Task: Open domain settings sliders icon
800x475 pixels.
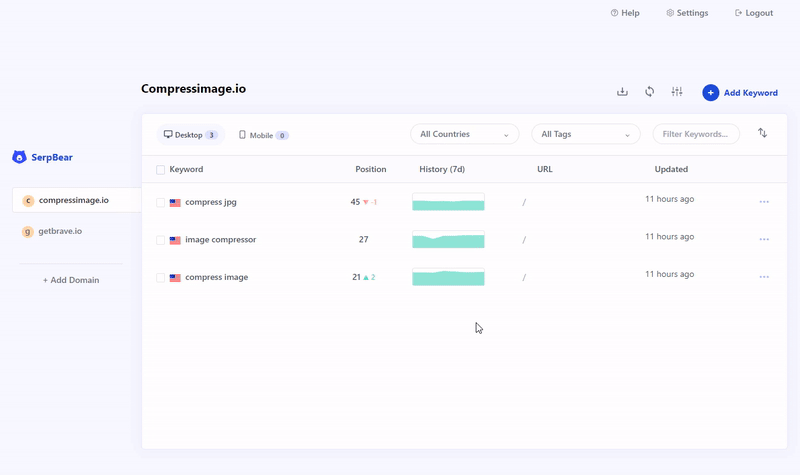Action: click(677, 92)
